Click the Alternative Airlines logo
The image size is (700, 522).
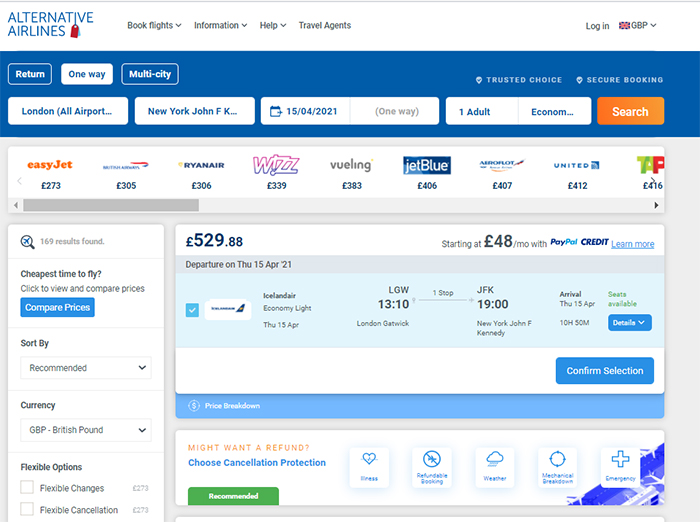[50, 25]
